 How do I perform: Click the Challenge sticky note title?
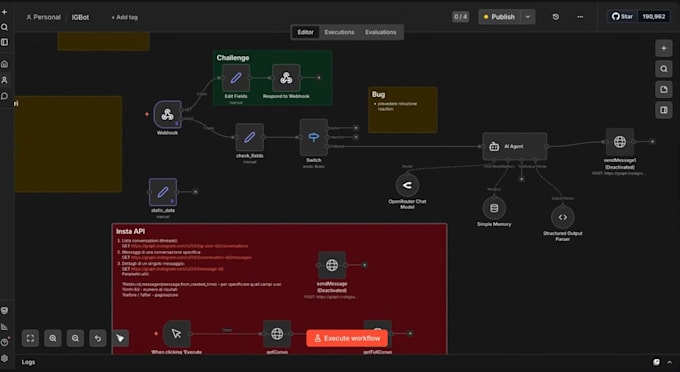point(233,58)
